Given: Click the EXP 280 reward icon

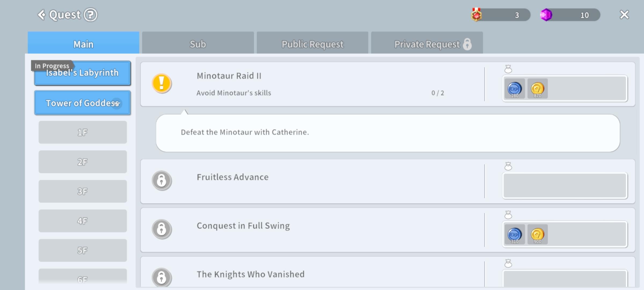Looking at the screenshot, I should click(514, 89).
